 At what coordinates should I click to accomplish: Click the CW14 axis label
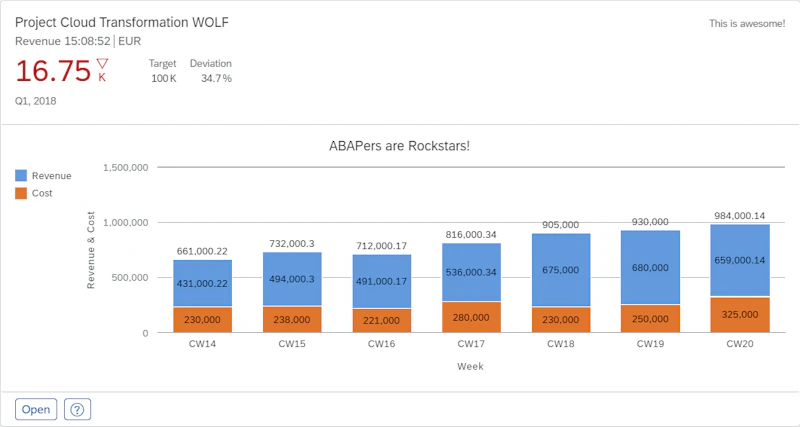[203, 344]
